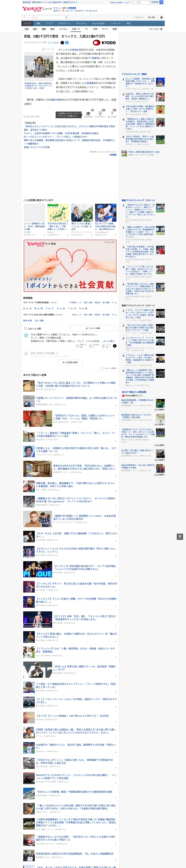Click the blue search button in top header
This screenshot has height=868, width=186.
click(161, 2)
